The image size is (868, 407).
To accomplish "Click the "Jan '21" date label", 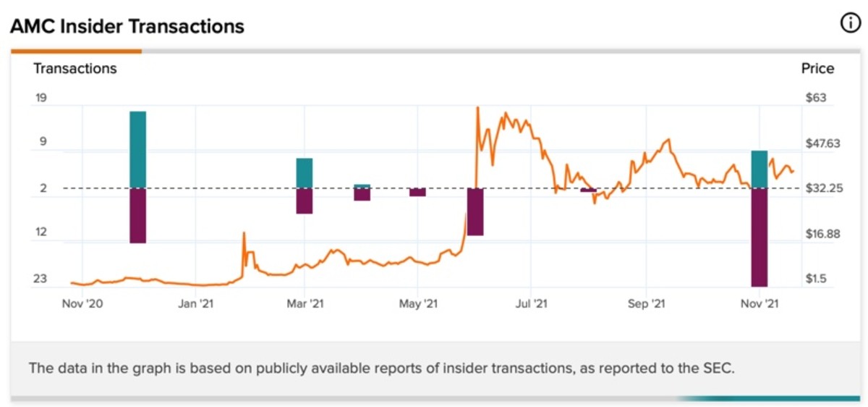I will tap(195, 304).
